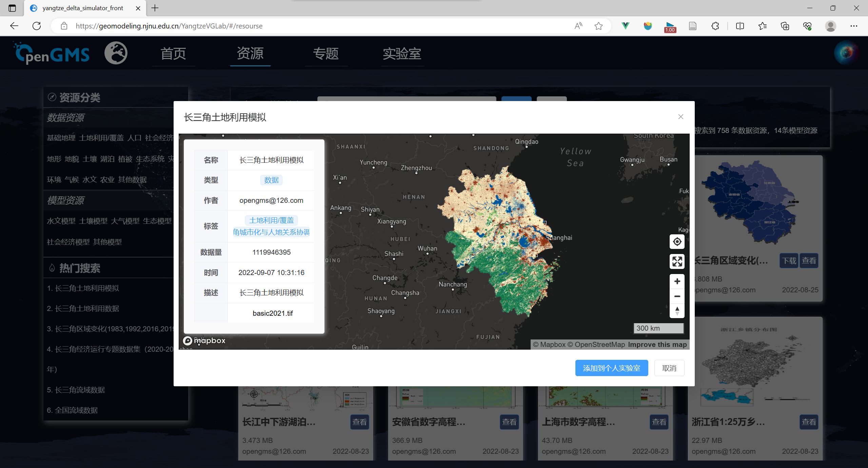Image resolution: width=868 pixels, height=468 pixels.
Task: Click the map geolocate icon
Action: coord(677,242)
